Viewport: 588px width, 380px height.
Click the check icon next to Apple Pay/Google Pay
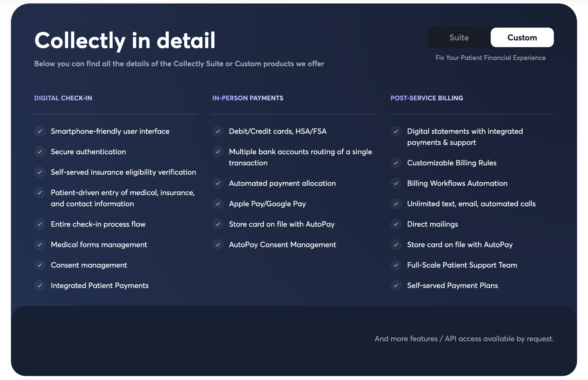218,204
